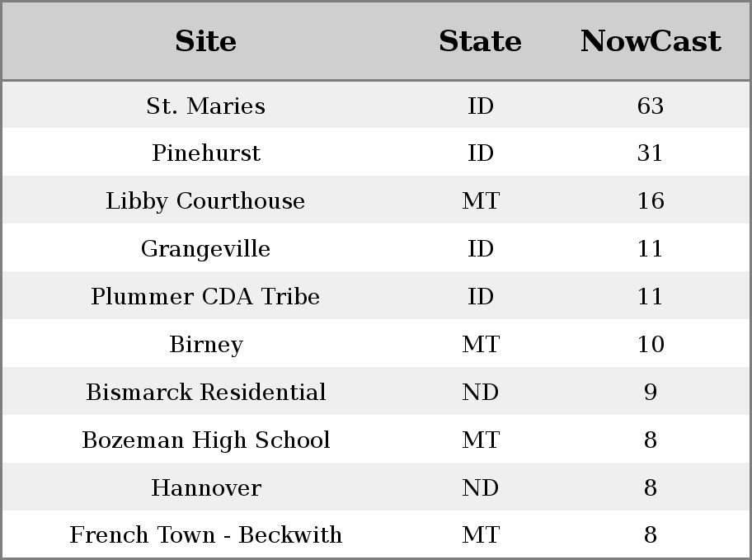Click NowCast value 63 for St. Maries

tap(651, 106)
